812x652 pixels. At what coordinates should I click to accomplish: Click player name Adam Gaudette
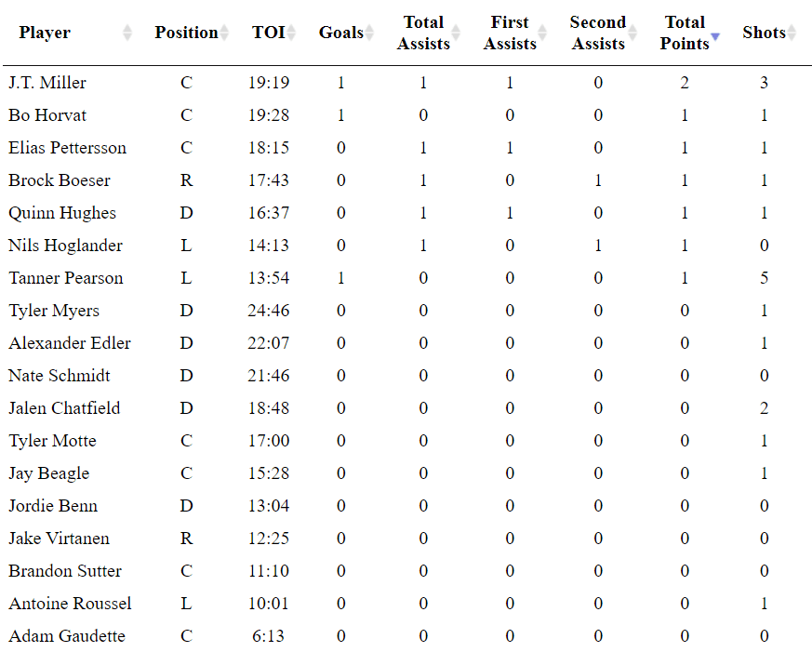pos(67,636)
